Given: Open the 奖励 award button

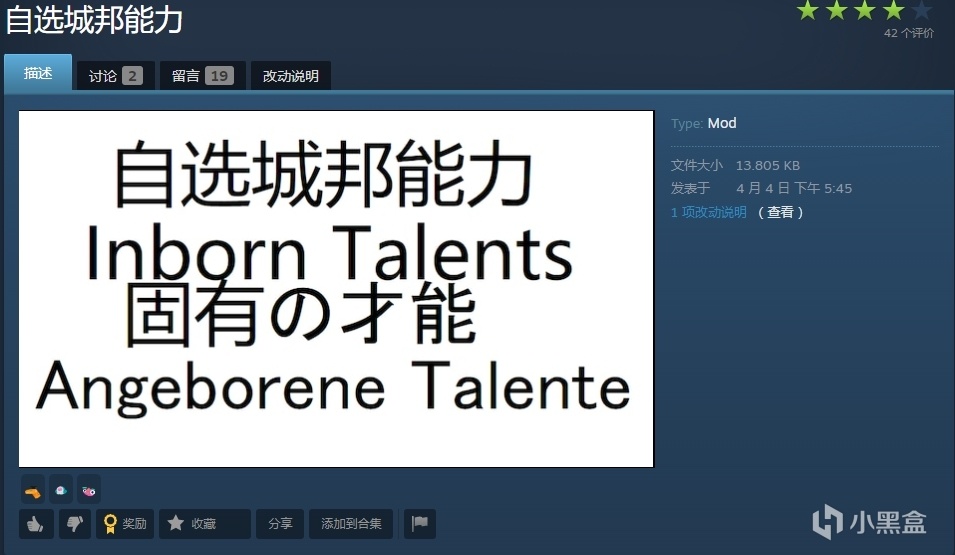Looking at the screenshot, I should [x=125, y=524].
